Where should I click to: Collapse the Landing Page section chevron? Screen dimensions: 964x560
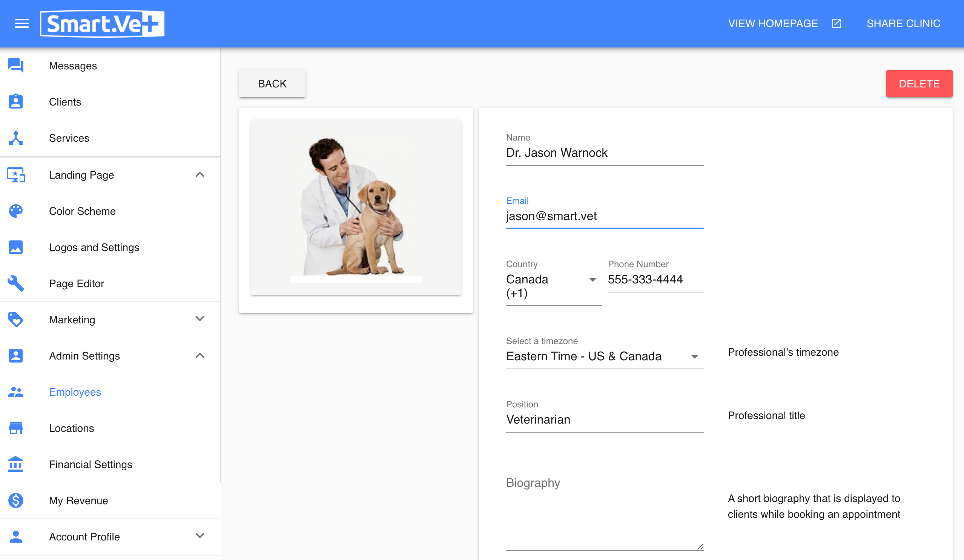point(200,175)
